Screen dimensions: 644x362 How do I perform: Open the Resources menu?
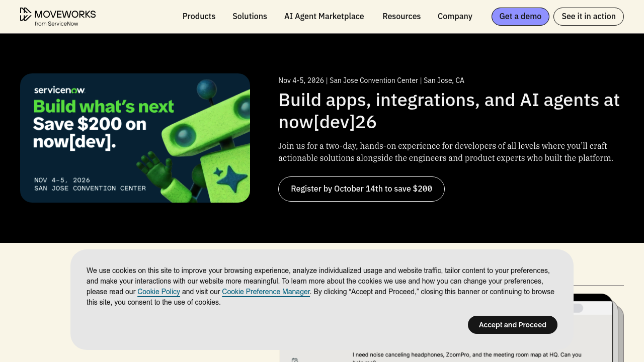[x=401, y=17]
